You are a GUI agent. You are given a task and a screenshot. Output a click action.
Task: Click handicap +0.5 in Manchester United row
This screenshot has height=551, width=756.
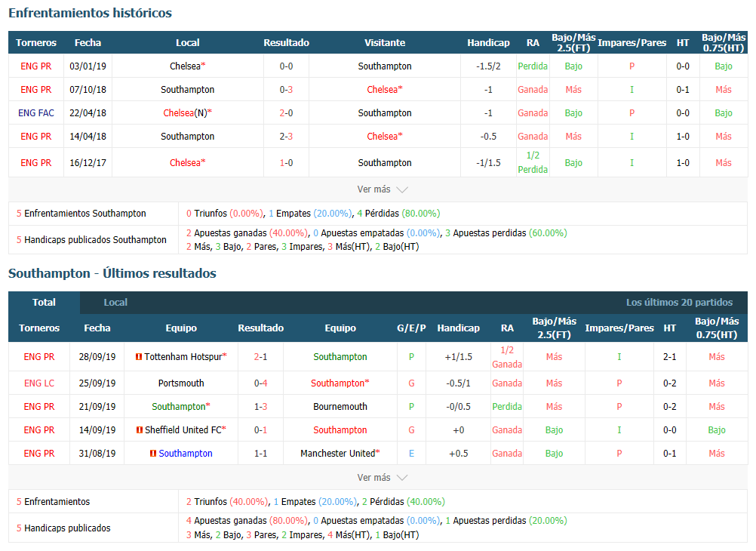pos(459,454)
